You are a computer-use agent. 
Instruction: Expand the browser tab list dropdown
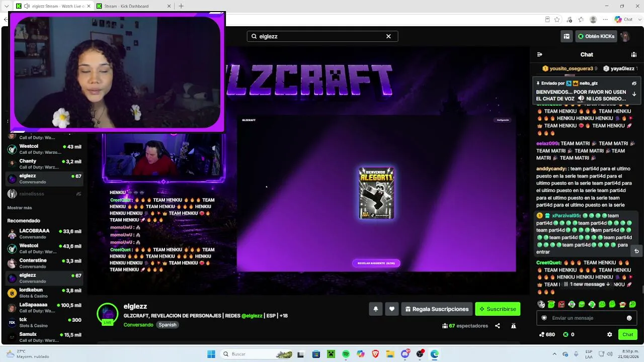click(7, 6)
